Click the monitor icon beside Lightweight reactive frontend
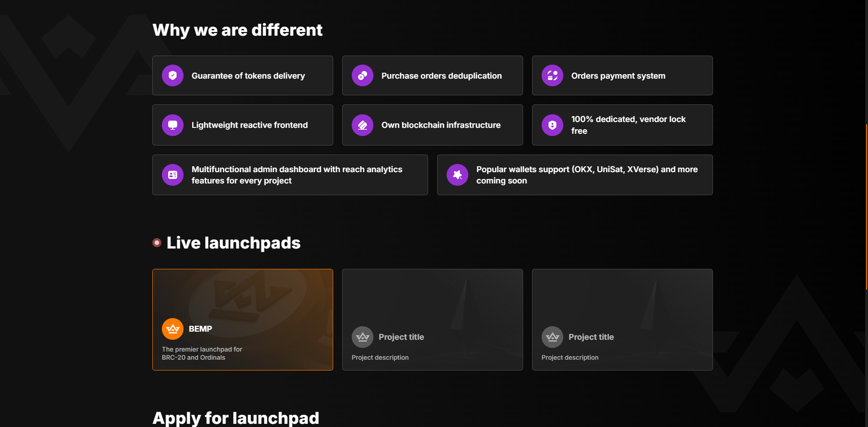This screenshot has width=868, height=427. (173, 125)
